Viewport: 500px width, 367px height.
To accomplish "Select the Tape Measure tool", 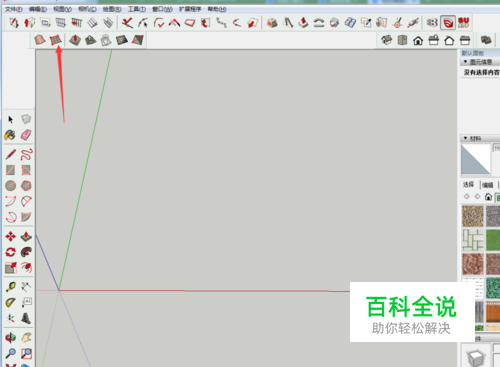I will point(10,287).
